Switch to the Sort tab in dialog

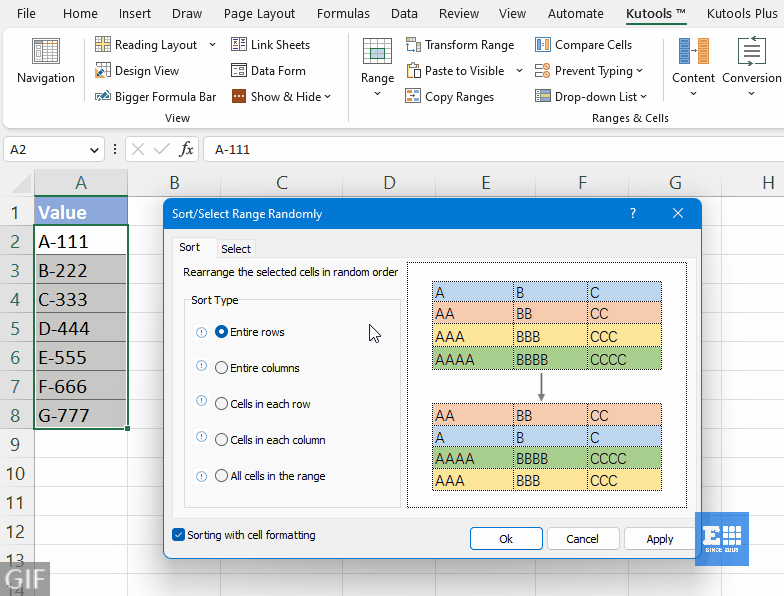[x=190, y=247]
